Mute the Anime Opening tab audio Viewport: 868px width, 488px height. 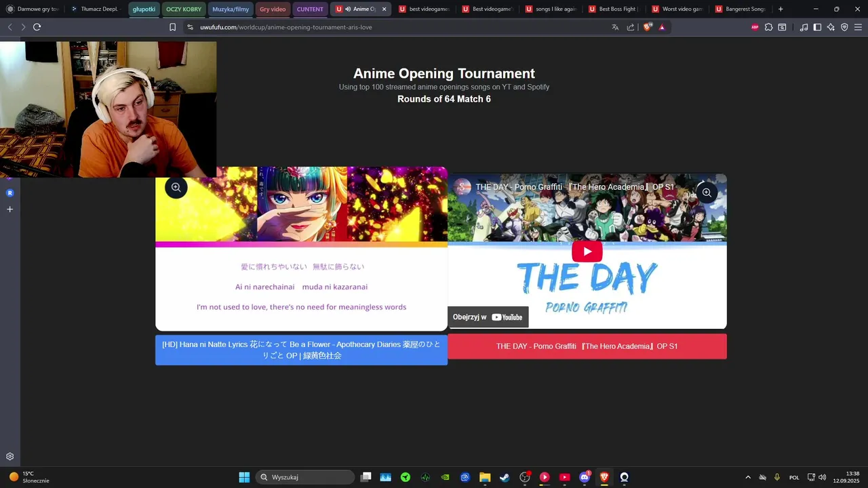pos(348,9)
